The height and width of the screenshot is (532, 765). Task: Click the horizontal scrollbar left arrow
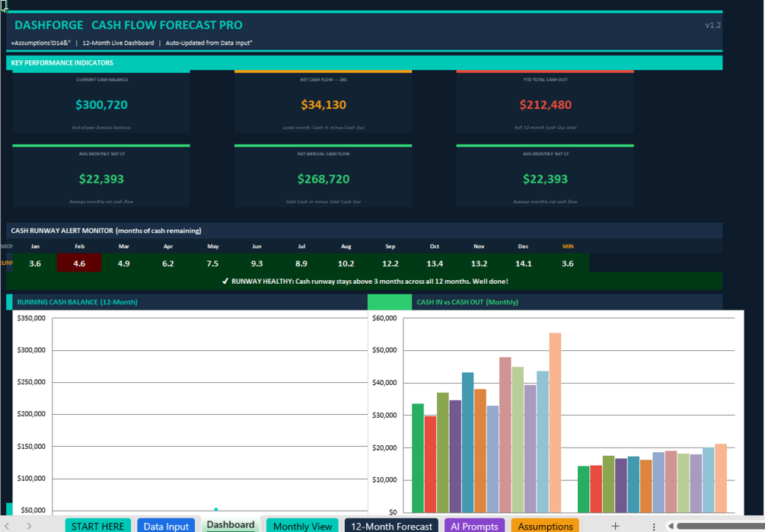point(671,526)
